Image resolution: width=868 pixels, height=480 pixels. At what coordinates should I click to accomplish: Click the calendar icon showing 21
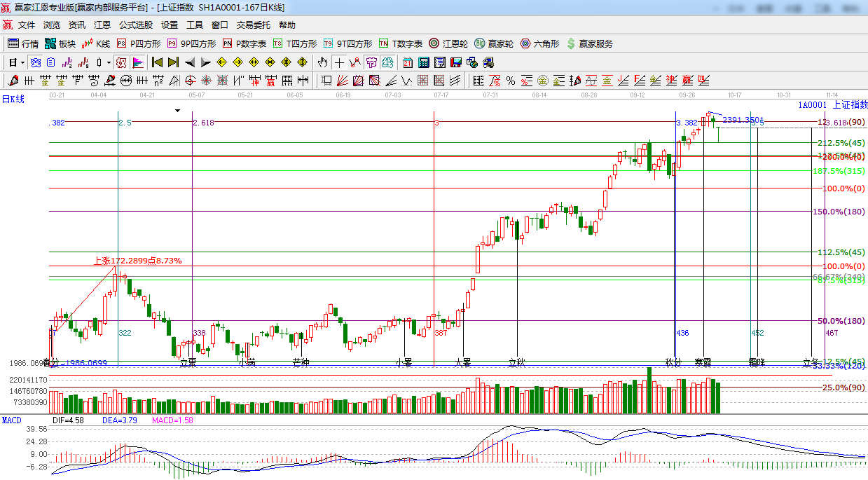point(406,62)
